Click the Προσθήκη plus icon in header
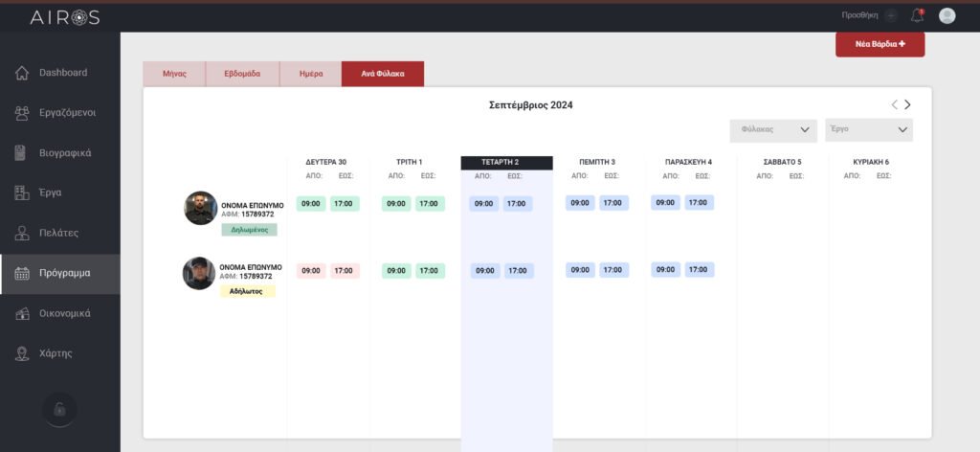This screenshot has width=980, height=452. (891, 15)
